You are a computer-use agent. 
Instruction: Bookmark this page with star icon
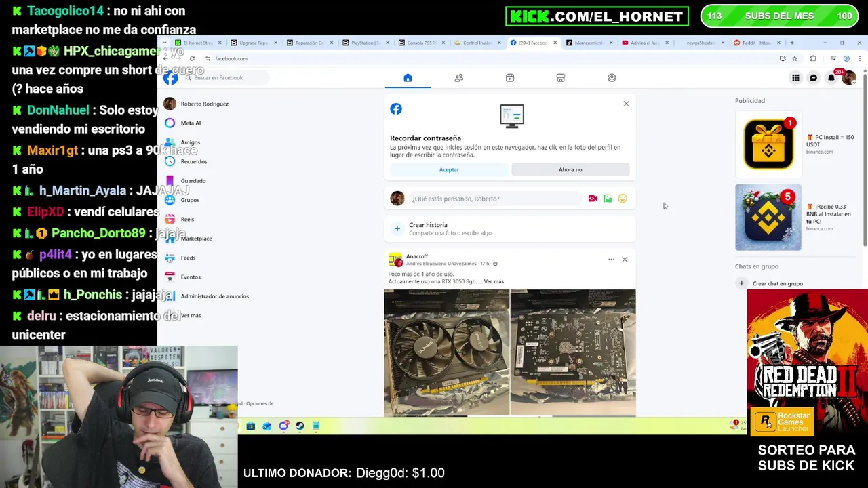(x=795, y=58)
